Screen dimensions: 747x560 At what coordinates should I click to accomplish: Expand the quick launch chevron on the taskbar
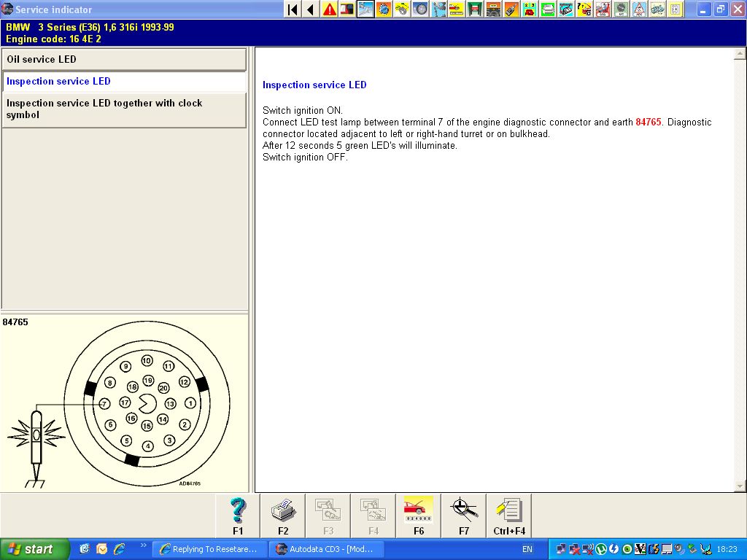point(143,545)
